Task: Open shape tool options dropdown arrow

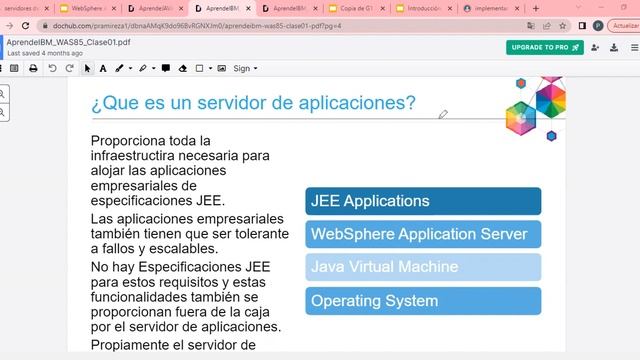Action: tap(210, 69)
